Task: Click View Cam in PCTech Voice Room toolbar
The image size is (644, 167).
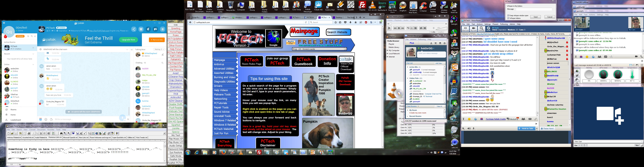Action: click(465, 29)
